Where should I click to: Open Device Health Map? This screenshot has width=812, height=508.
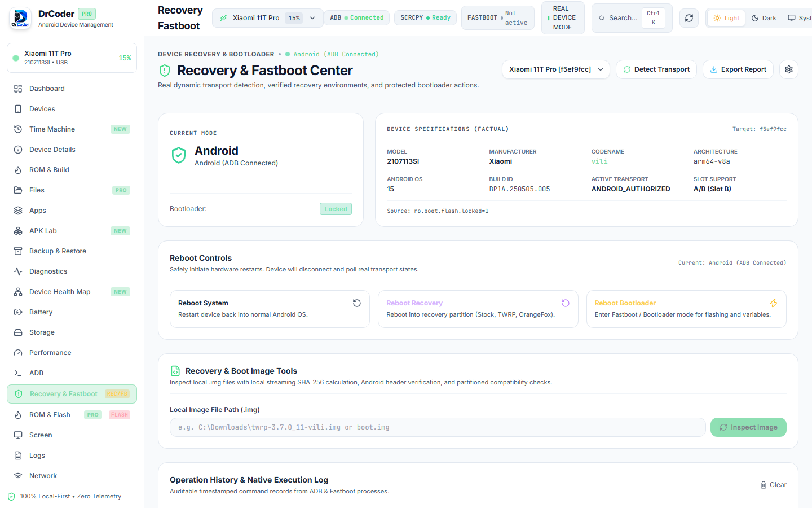[72, 292]
